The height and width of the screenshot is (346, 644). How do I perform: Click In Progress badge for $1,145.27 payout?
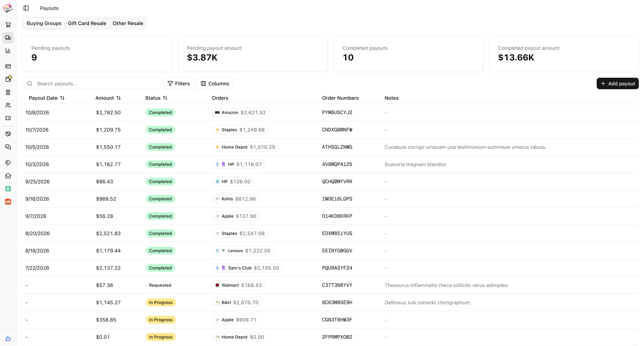(x=161, y=303)
